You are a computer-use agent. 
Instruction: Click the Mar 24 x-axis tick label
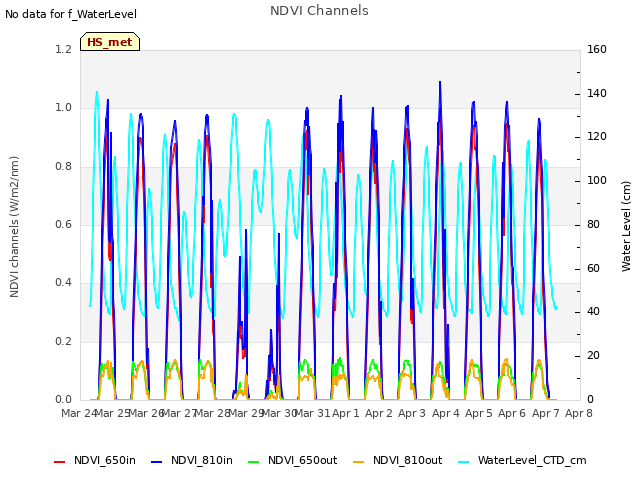(79, 413)
